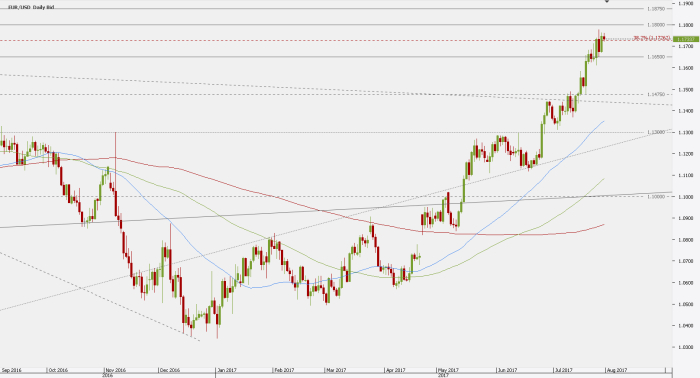Image resolution: width=700 pixels, height=378 pixels.
Task: Select the red long-term moving average line end
Action: 604,224
